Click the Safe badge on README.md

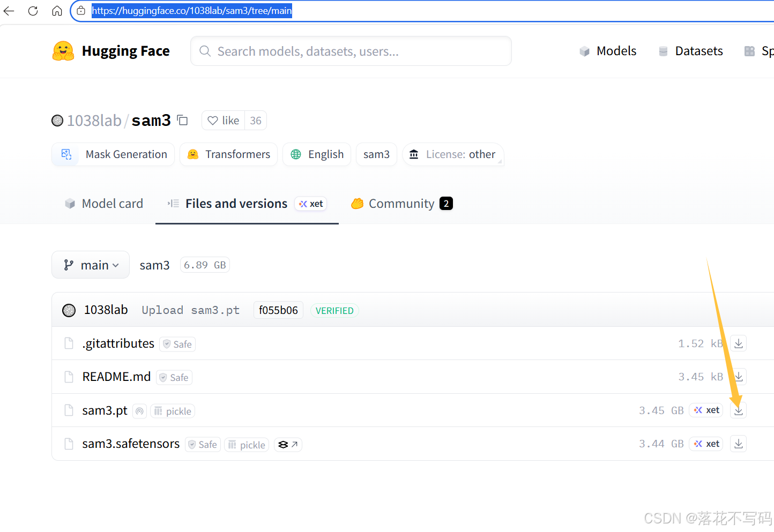click(174, 377)
